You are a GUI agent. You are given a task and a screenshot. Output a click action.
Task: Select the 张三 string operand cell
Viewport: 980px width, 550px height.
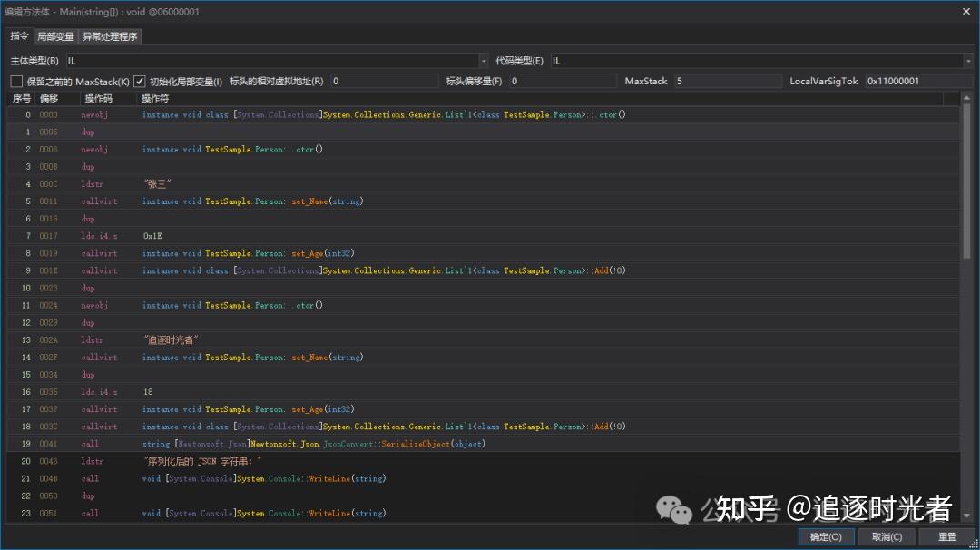click(181, 183)
